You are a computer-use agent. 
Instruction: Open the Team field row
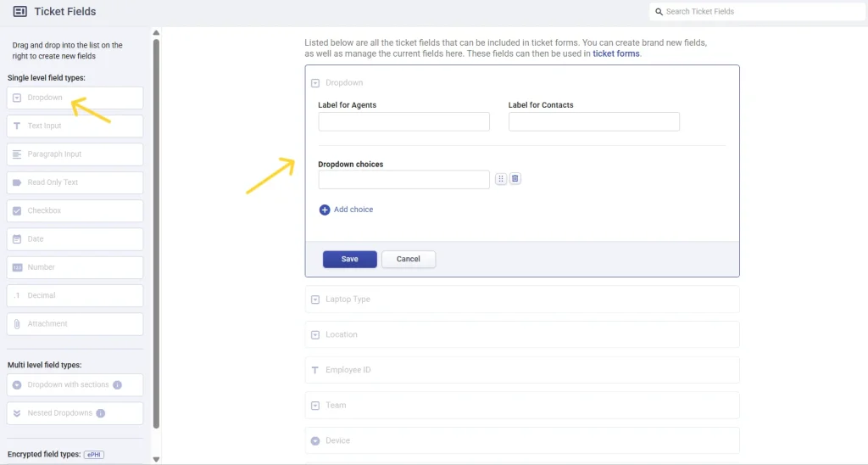[x=522, y=405]
